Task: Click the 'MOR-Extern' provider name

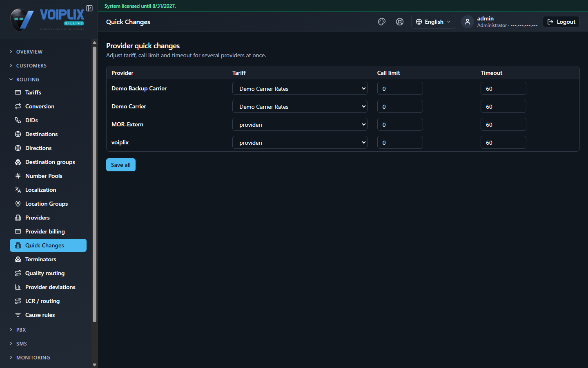Action: tap(127, 124)
